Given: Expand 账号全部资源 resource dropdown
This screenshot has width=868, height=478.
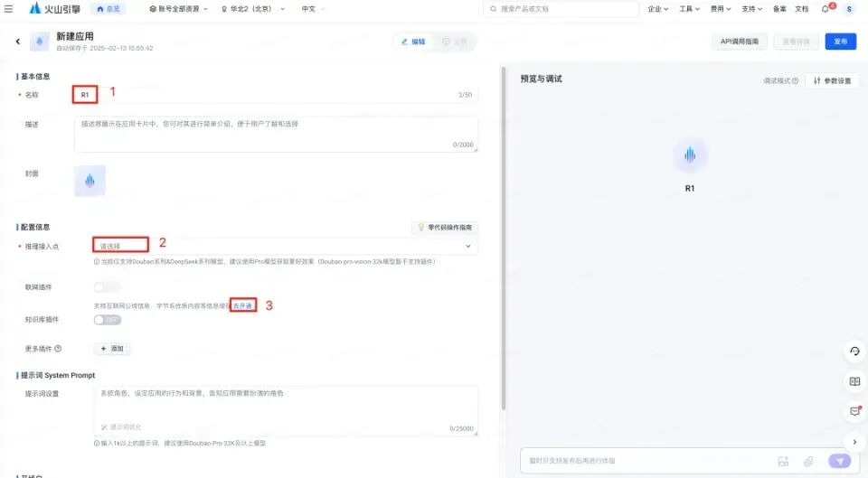Looking at the screenshot, I should [x=178, y=9].
